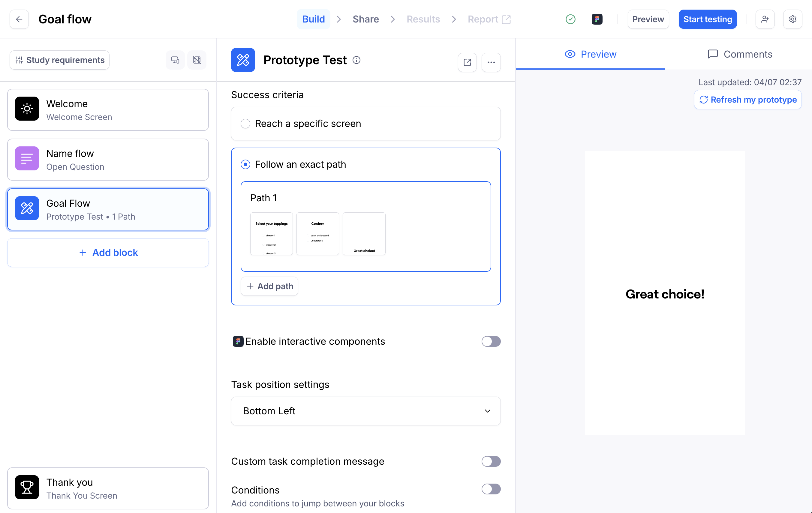The image size is (812, 513).
Task: Click Start testing button
Action: (708, 19)
